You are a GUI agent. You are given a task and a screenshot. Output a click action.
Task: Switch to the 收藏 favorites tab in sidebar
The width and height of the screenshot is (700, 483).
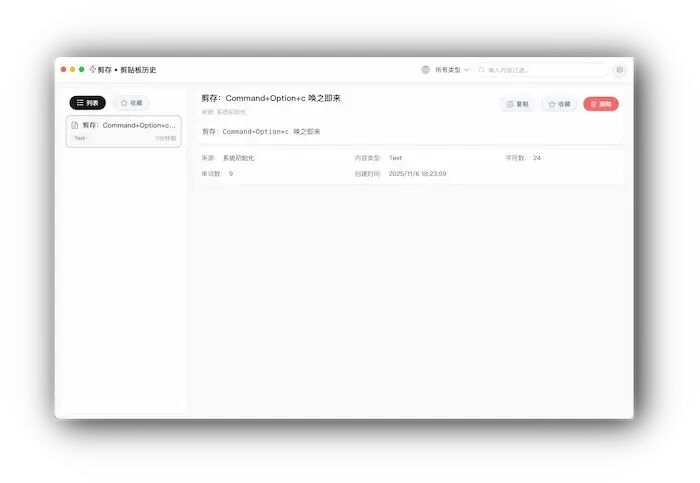(131, 103)
